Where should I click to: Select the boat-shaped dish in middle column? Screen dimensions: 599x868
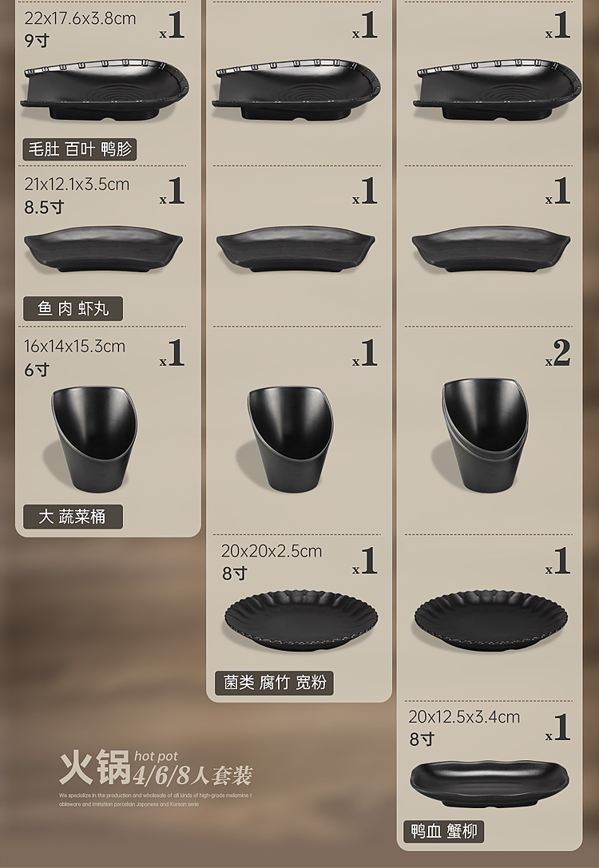pos(296,248)
